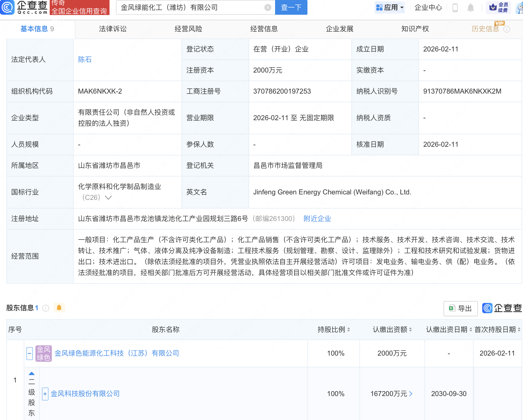Click the 企查查 logo in top-left corner
This screenshot has width=523, height=420.
pos(25,8)
